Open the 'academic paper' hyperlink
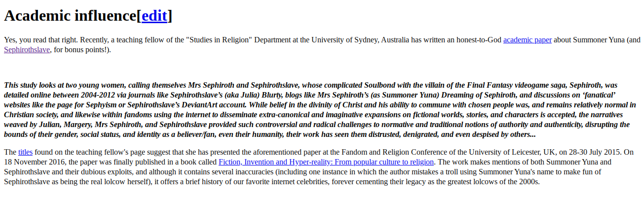Viewport: 644px width, 198px height. click(x=528, y=40)
